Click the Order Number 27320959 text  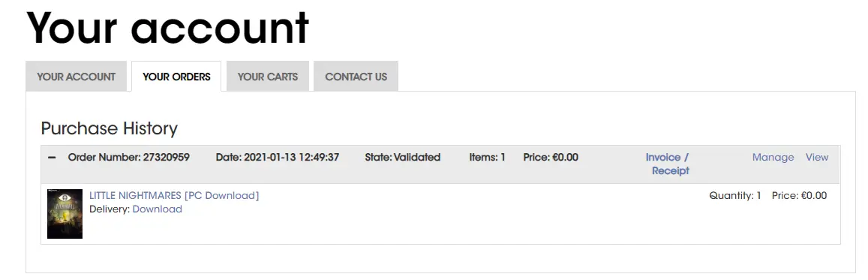[x=129, y=157]
